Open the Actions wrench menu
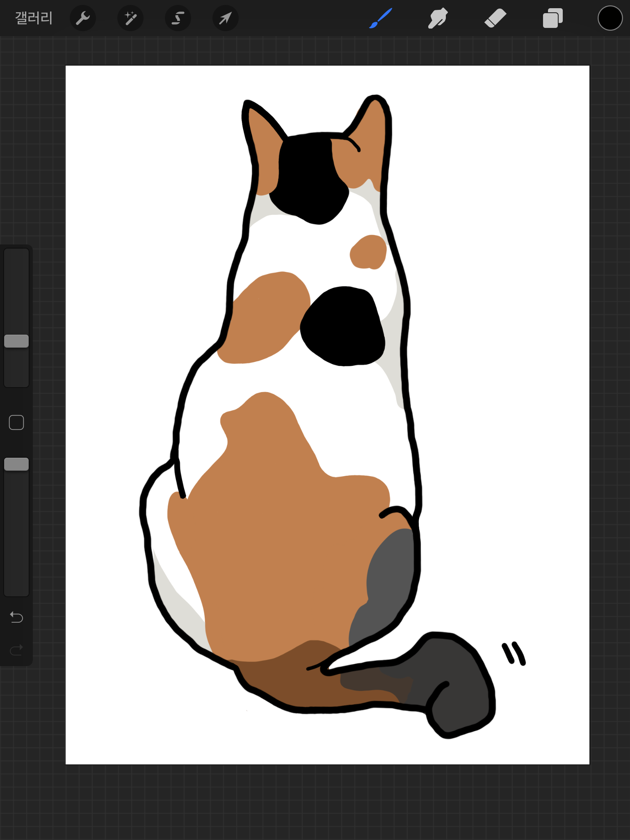Viewport: 630px width, 840px height. [83, 18]
